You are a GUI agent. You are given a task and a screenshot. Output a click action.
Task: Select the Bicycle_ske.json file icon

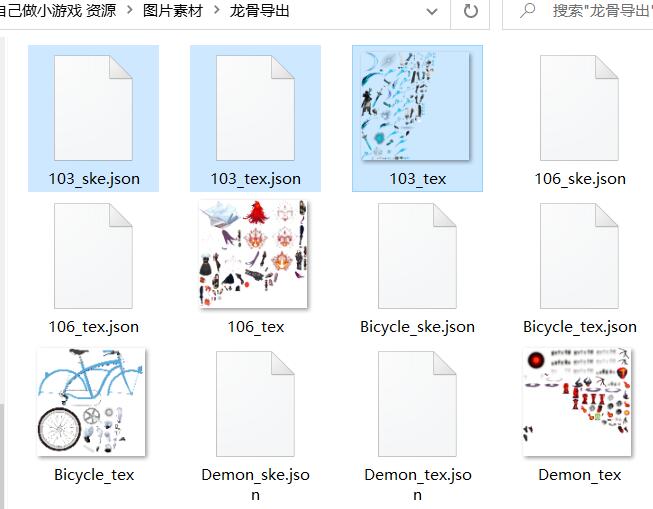point(417,256)
